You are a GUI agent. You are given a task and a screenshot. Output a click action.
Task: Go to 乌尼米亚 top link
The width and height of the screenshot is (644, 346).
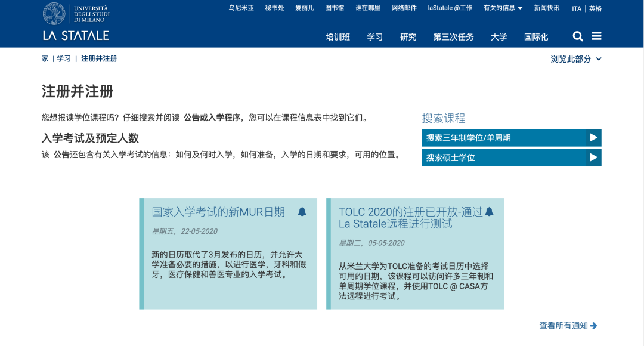(x=241, y=8)
